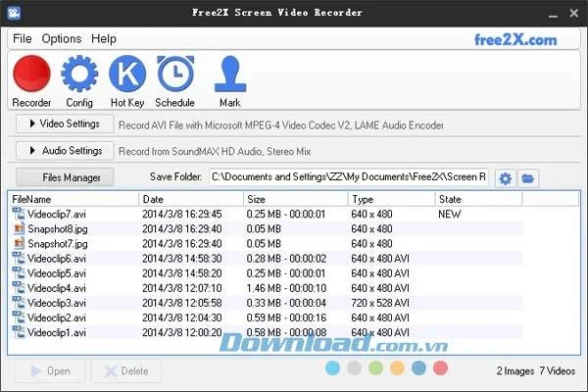The height and width of the screenshot is (392, 588).
Task: Click the Files Manager button
Action: pyautogui.click(x=65, y=177)
